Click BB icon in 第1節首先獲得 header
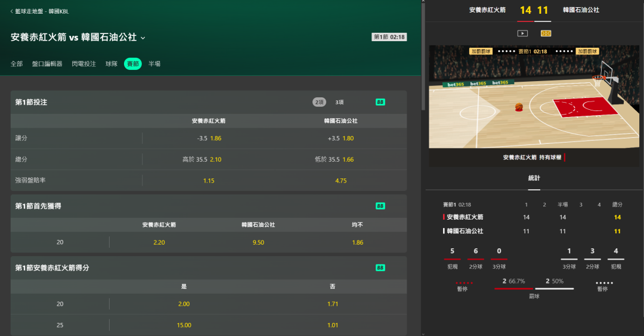Viewport: 644px width, 336px height. tap(380, 206)
